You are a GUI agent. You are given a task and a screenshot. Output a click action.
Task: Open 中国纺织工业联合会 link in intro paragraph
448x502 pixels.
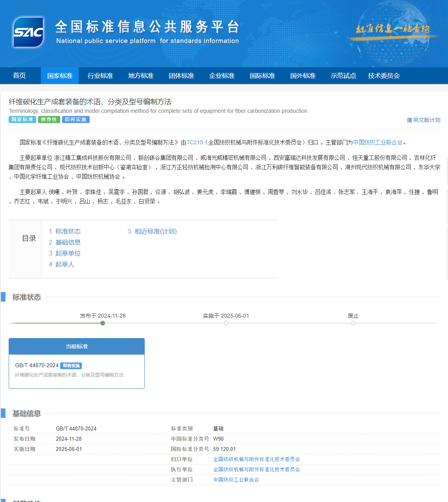click(378, 143)
